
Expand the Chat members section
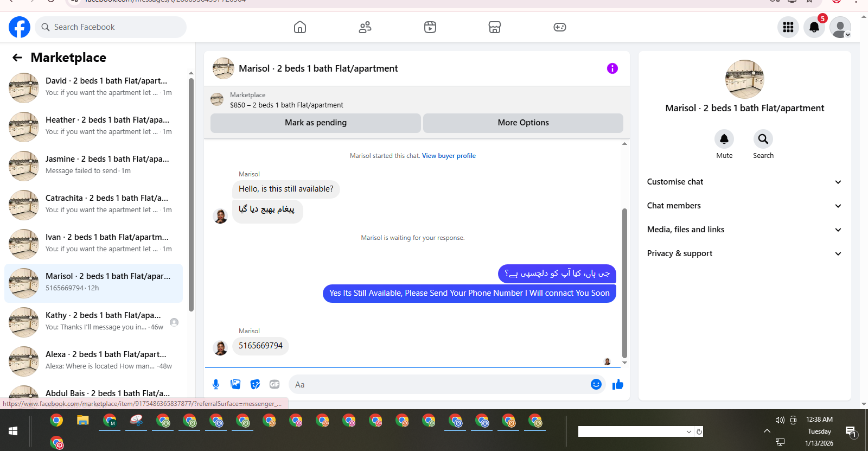coord(744,206)
